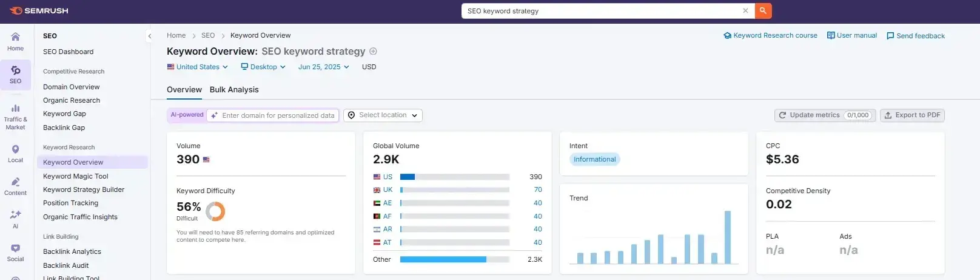Collapse the SEO sidebar with the arrow
This screenshot has height=280, width=980.
[x=149, y=36]
